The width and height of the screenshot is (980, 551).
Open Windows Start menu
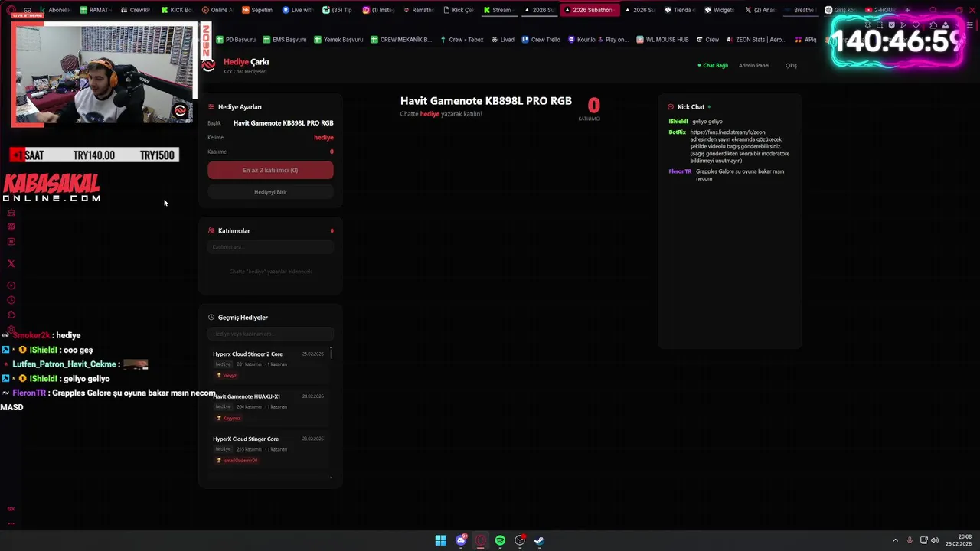point(440,540)
